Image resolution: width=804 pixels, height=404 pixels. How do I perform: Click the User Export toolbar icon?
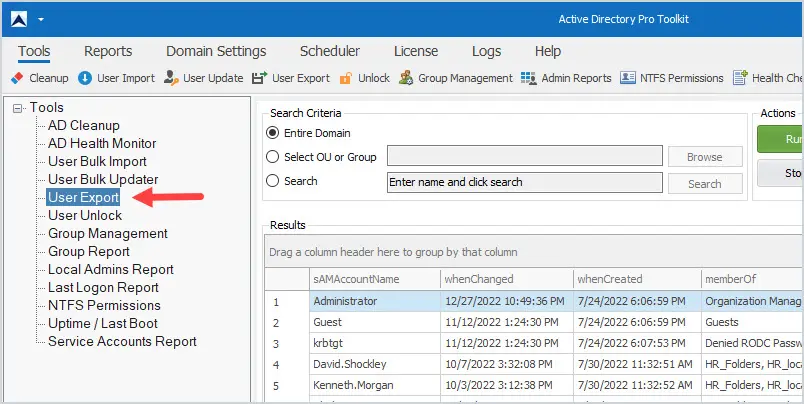(259, 78)
